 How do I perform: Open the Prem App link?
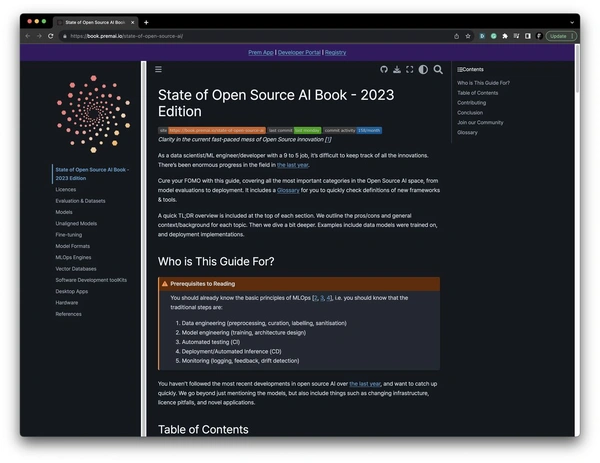tap(261, 52)
